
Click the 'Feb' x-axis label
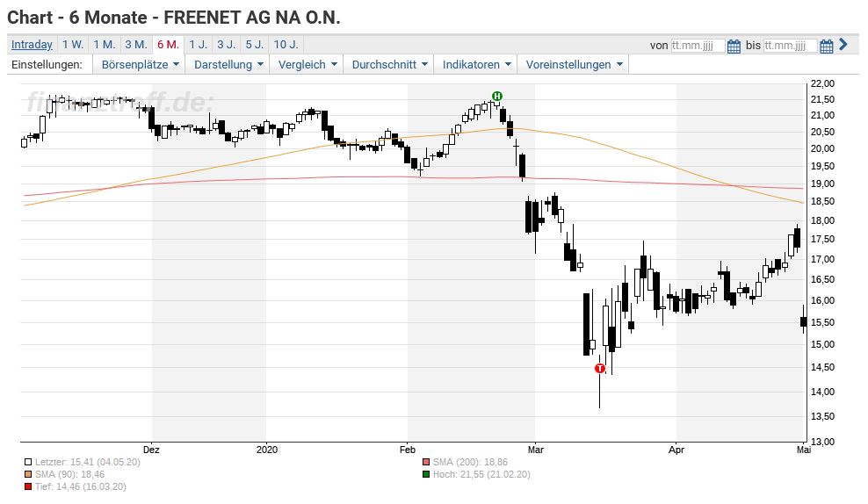click(408, 450)
